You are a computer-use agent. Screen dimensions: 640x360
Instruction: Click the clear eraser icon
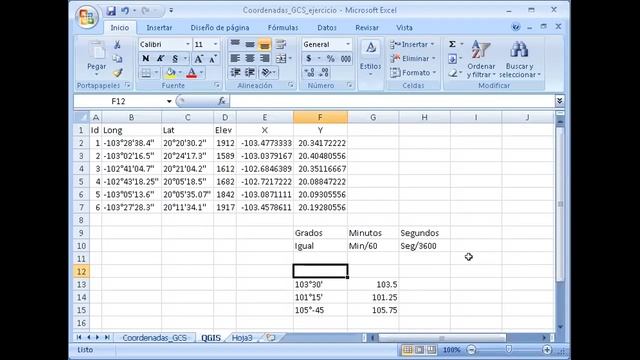[x=453, y=73]
